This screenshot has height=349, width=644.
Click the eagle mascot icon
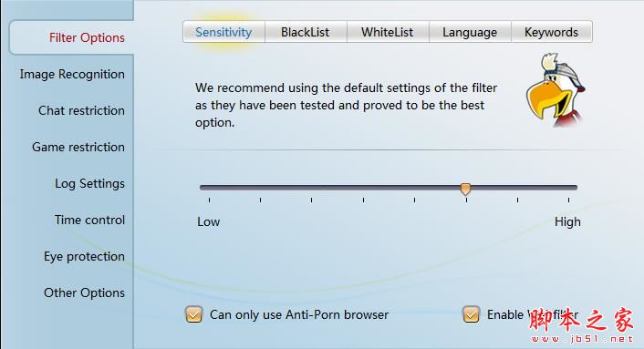click(556, 90)
